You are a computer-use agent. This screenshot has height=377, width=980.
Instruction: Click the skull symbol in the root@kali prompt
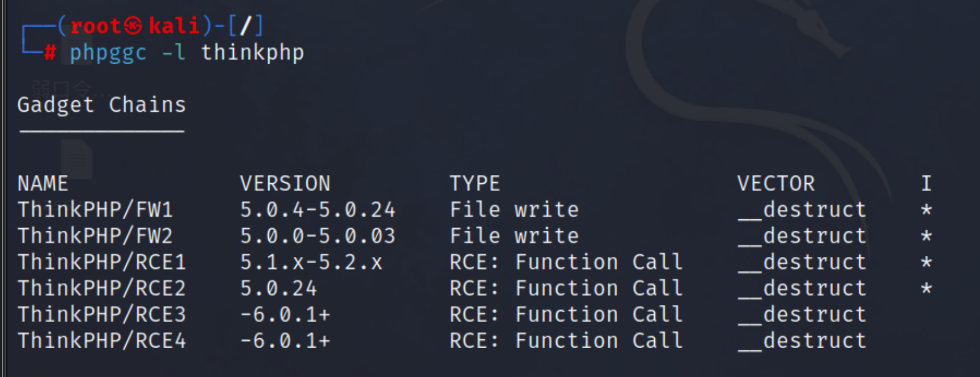click(132, 26)
